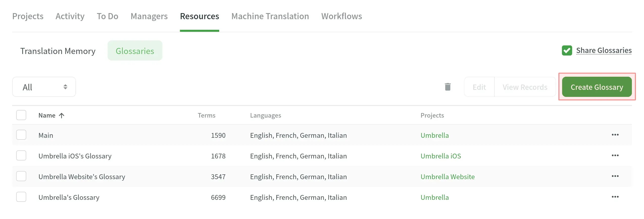Open more options for Umbrella Website's Glossary

pyautogui.click(x=615, y=176)
